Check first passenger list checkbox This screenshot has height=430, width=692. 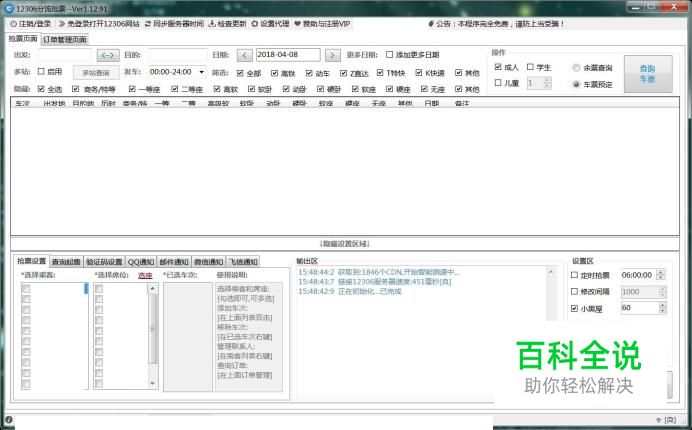coord(26,289)
